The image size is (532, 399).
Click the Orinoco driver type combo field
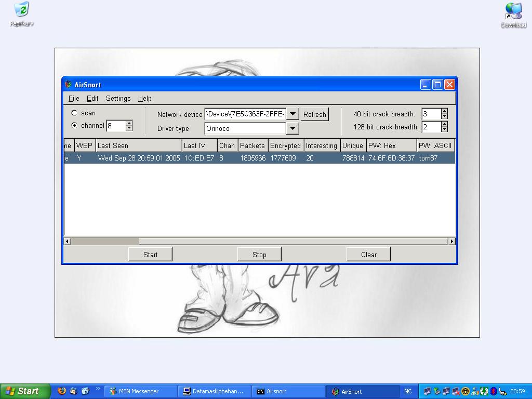(x=245, y=128)
